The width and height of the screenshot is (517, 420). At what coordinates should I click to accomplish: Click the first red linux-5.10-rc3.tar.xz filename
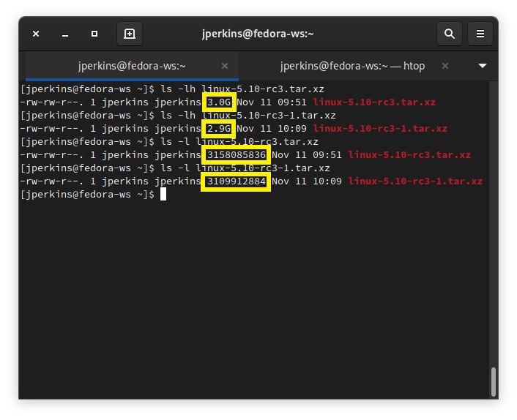pyautogui.click(x=374, y=102)
